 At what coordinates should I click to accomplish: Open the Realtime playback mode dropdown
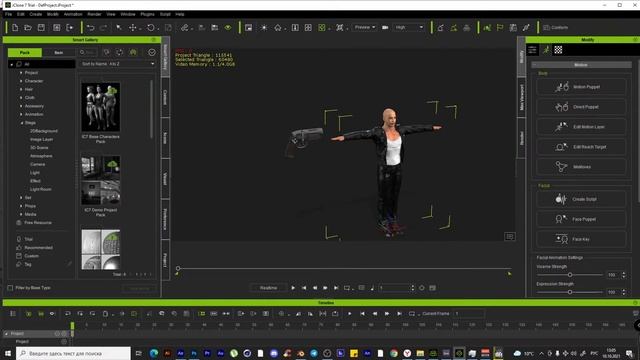(268, 288)
